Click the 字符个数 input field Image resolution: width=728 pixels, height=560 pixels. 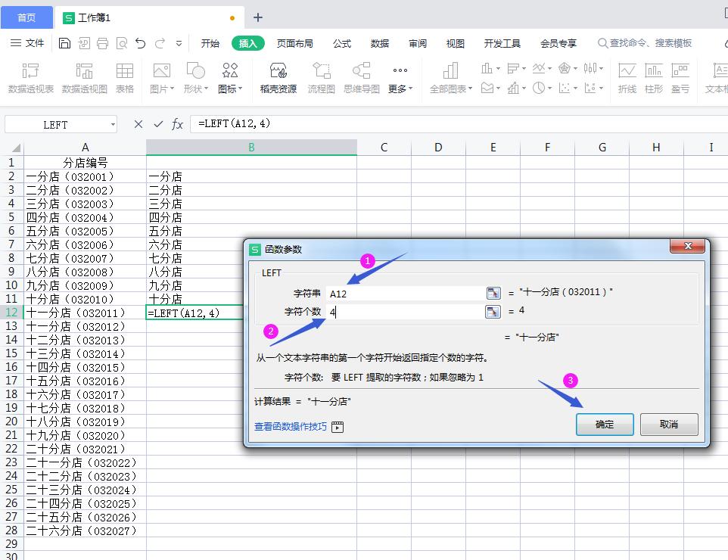406,312
